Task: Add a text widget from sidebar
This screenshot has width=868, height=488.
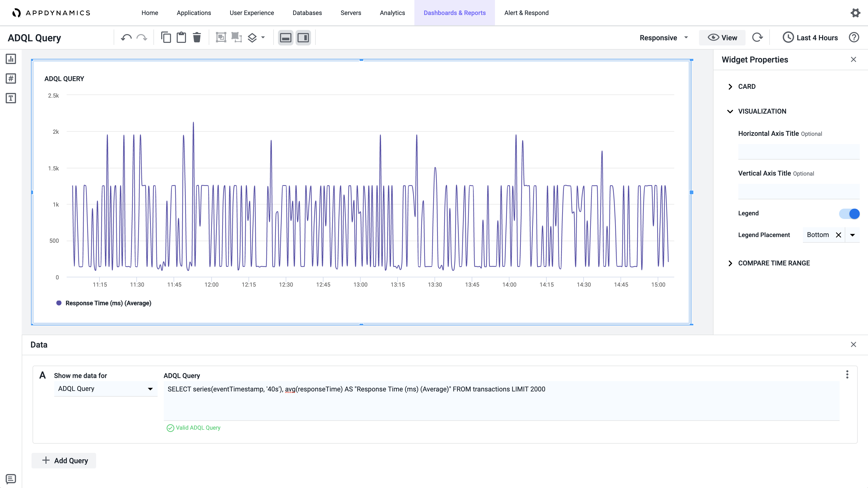Action: click(x=11, y=98)
